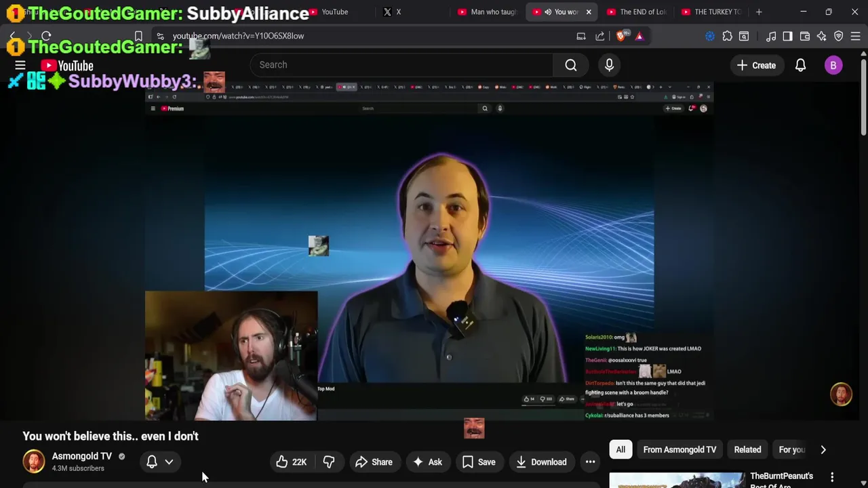Go back with browser back arrow
This screenshot has height=488, width=868.
(x=12, y=36)
